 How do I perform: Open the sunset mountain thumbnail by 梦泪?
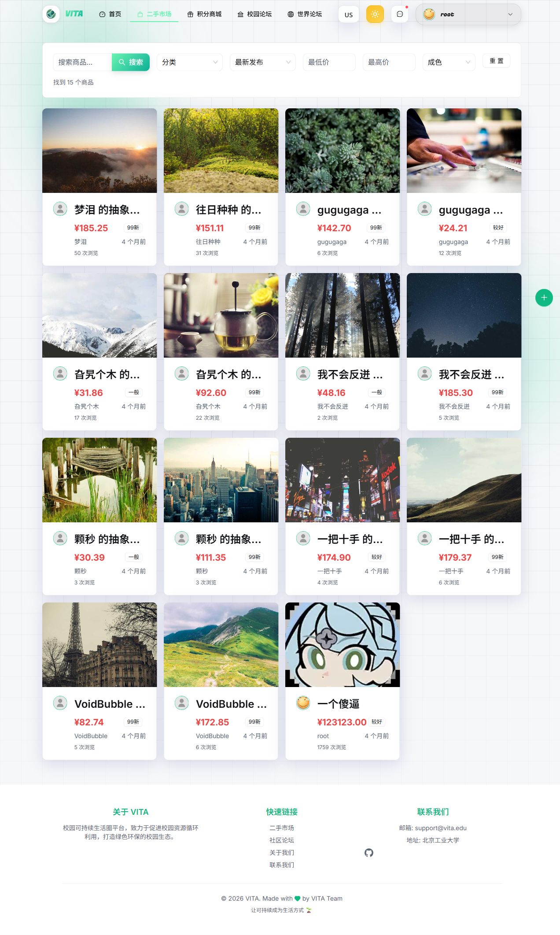click(x=99, y=151)
